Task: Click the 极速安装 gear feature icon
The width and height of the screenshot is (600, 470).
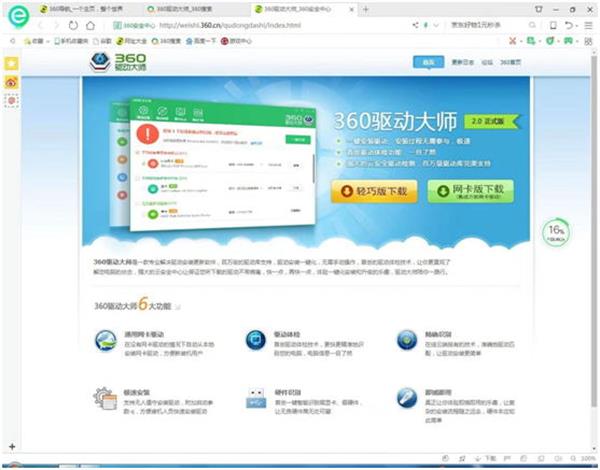Action: (105, 399)
